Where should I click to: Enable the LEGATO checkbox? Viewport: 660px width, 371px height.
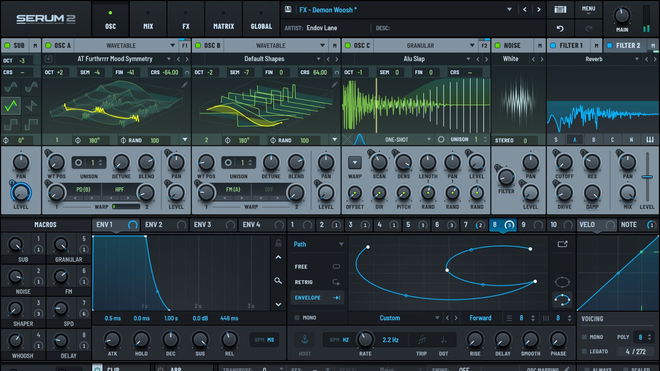(x=584, y=351)
